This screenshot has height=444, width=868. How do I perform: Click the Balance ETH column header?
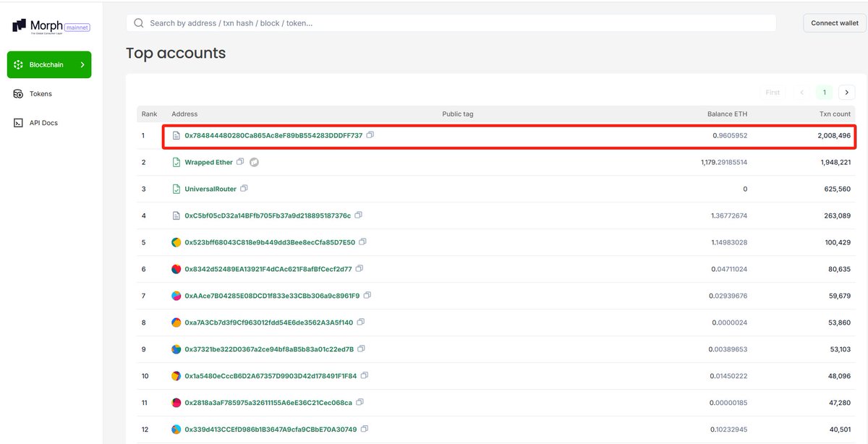[x=727, y=114]
